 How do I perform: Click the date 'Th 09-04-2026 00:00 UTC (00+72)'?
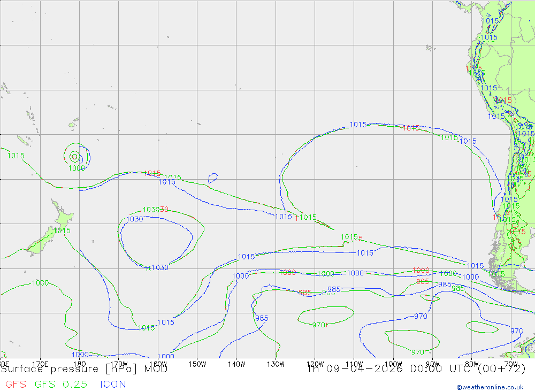pyautogui.click(x=416, y=369)
